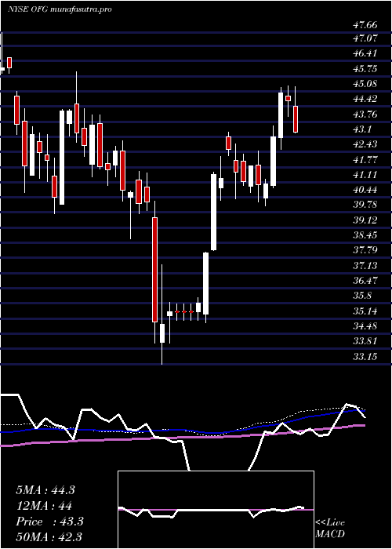392x549 pixels.
Task: Select the 45.08 price level label
Action: pyautogui.click(x=365, y=84)
